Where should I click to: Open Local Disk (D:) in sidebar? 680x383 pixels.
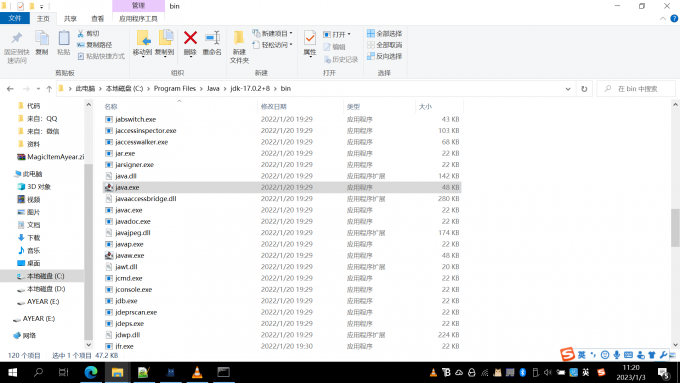click(x=42, y=289)
